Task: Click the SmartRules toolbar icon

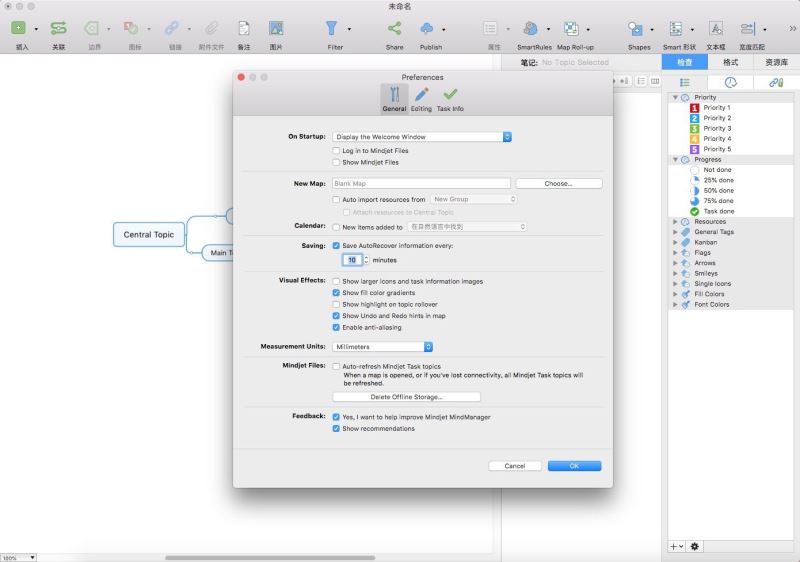Action: tap(531, 28)
